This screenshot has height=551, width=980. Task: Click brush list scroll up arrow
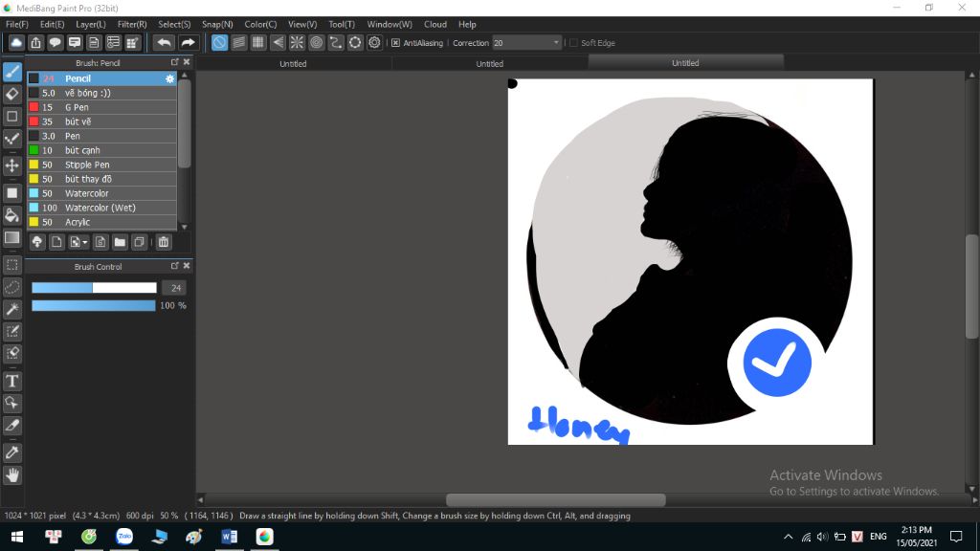click(x=185, y=75)
